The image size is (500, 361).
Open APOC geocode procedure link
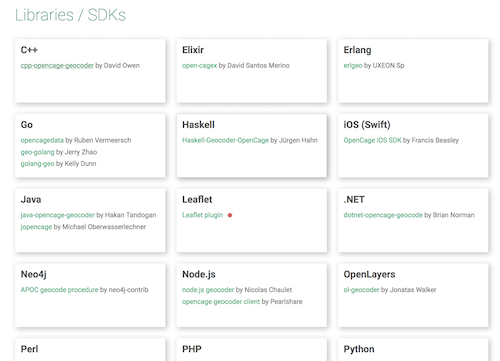pyautogui.click(x=59, y=290)
